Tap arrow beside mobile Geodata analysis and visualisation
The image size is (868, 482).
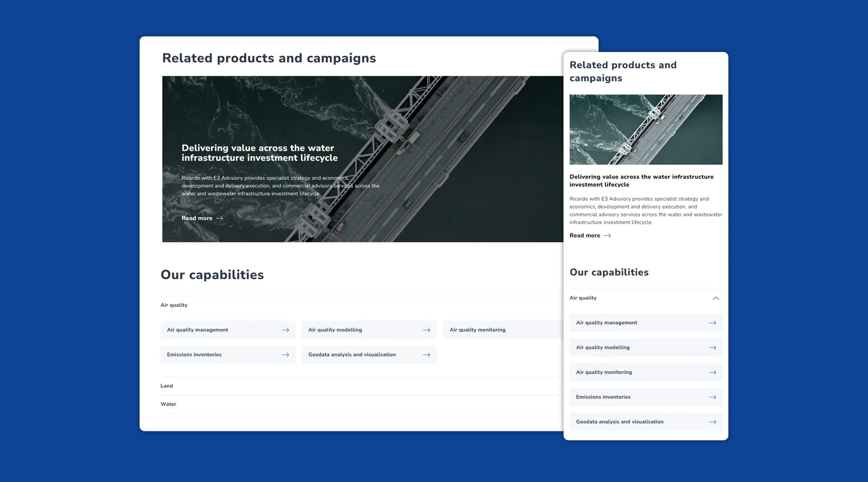coord(712,422)
